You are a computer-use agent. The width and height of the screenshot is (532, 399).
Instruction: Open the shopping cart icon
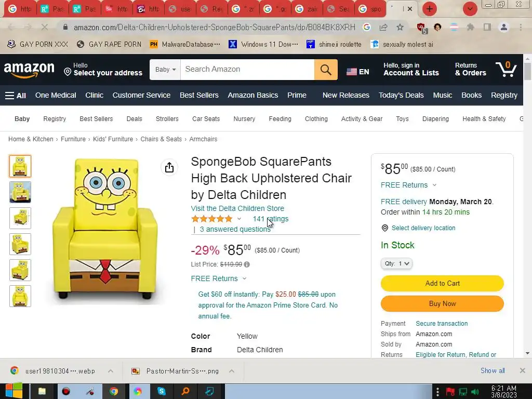pos(506,69)
